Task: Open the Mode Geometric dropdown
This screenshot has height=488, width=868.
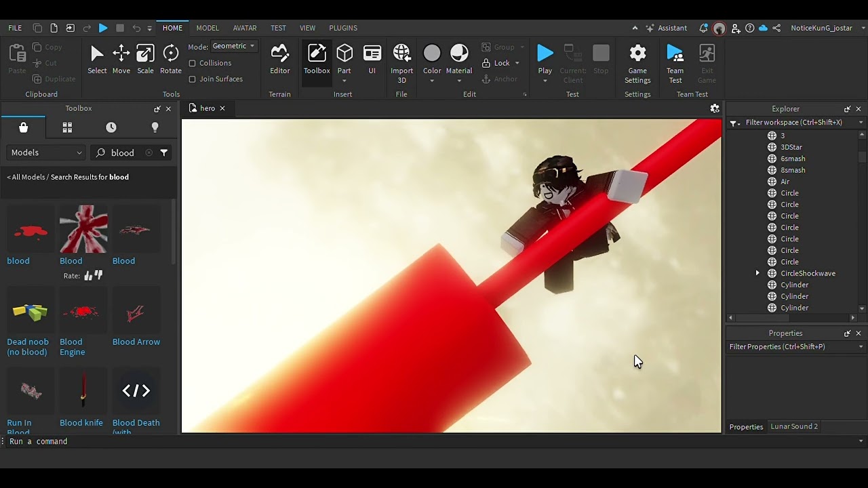Action: tap(233, 46)
